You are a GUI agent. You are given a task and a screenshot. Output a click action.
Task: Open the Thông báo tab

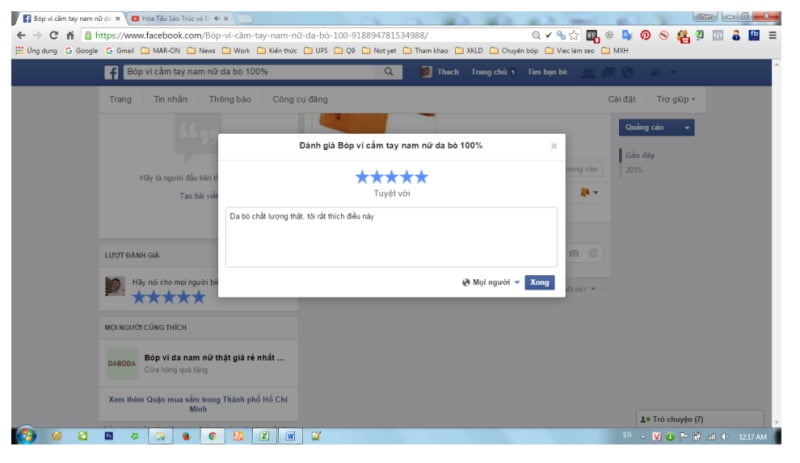[229, 100]
